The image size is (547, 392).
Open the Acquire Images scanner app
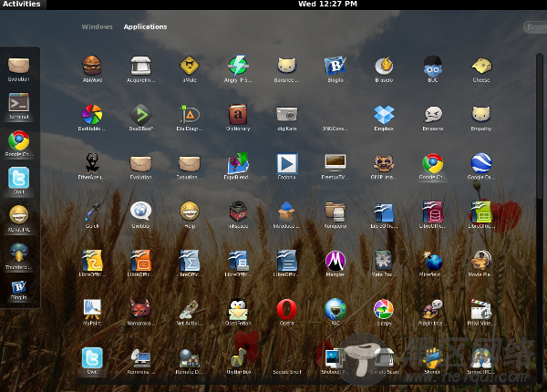(x=140, y=68)
